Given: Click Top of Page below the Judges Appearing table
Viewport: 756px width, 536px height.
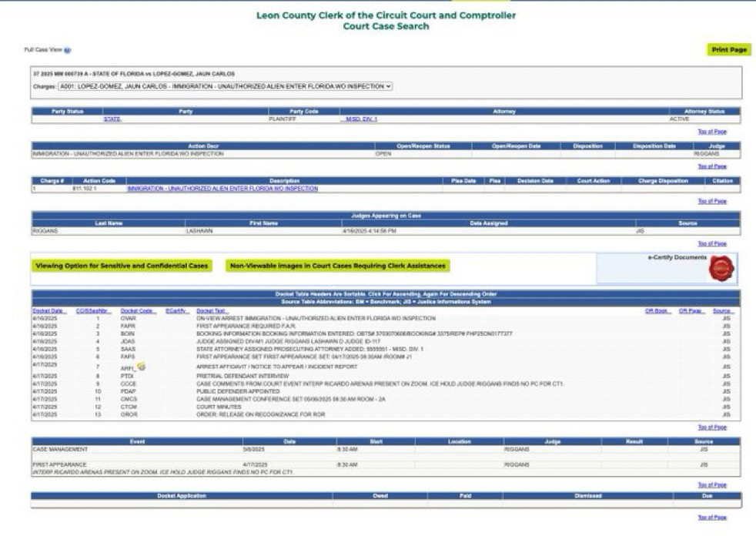Looking at the screenshot, I should (x=712, y=243).
